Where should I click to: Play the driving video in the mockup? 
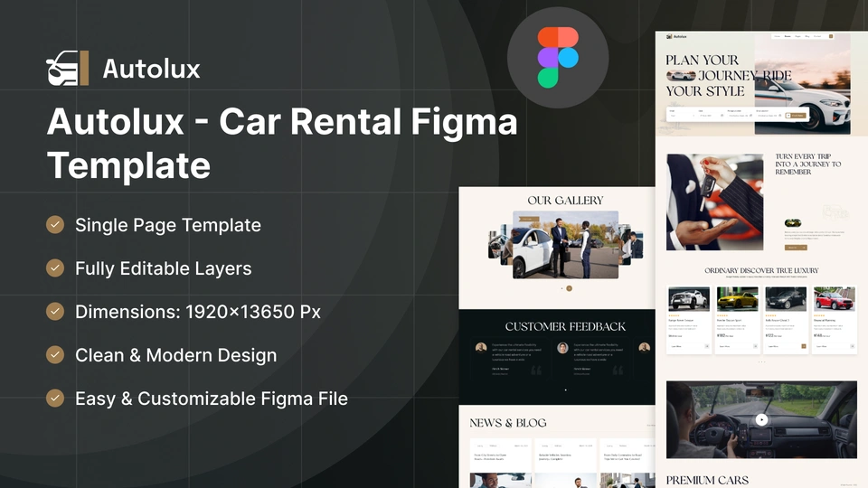click(761, 419)
